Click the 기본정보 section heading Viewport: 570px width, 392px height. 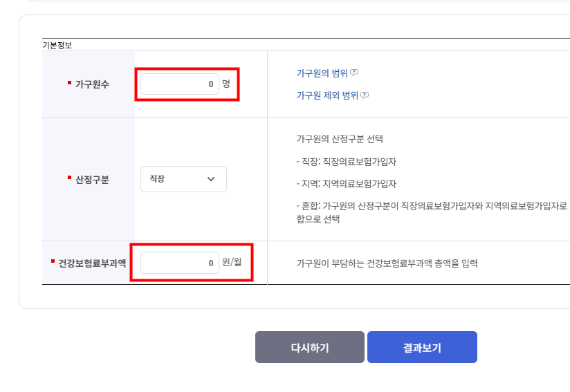click(57, 46)
